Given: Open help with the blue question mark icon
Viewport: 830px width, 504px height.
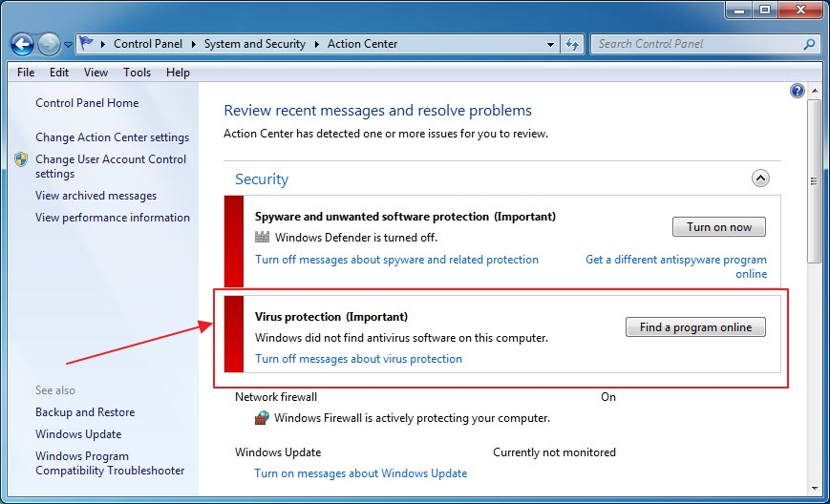Looking at the screenshot, I should pos(798,91).
